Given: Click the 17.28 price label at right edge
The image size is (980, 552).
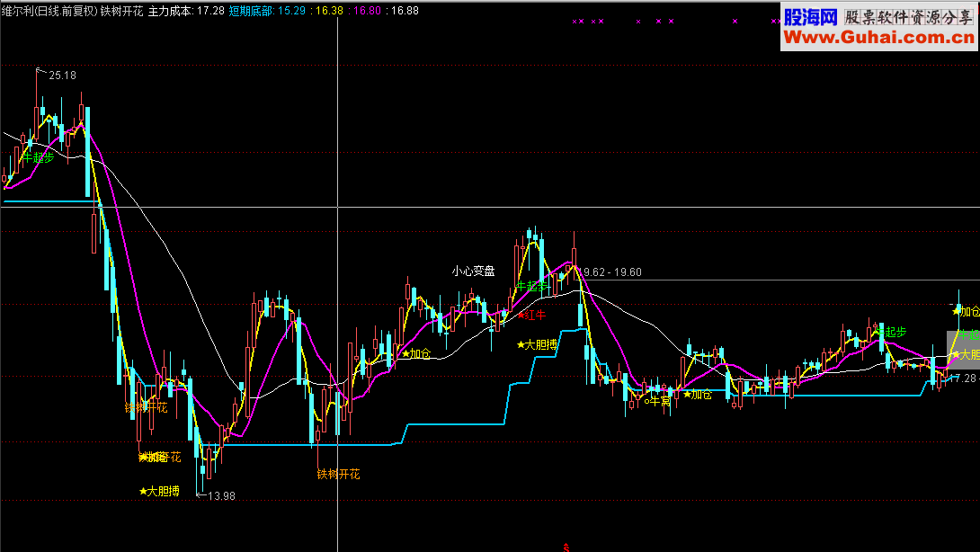Looking at the screenshot, I should coord(965,378).
